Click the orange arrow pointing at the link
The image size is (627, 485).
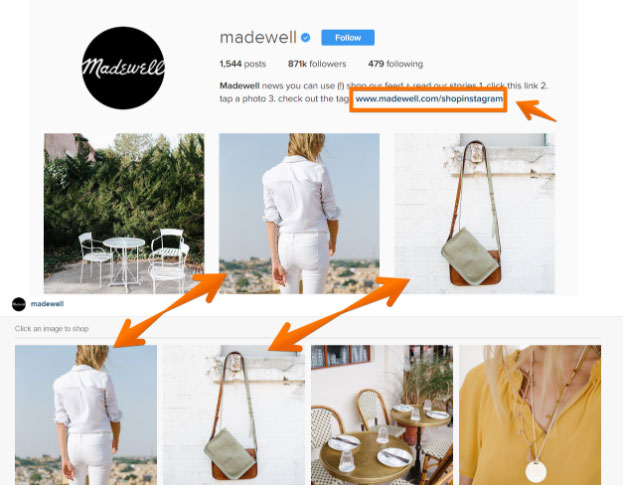point(536,110)
